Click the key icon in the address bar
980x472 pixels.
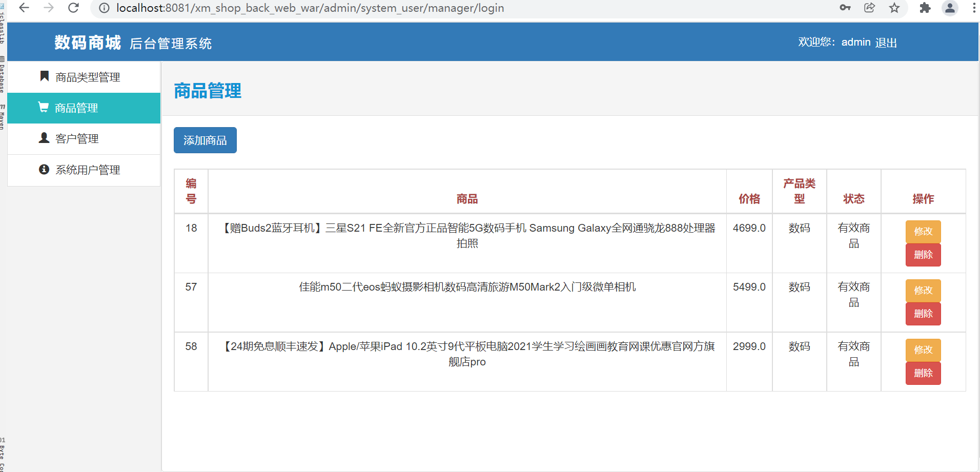[x=845, y=8]
